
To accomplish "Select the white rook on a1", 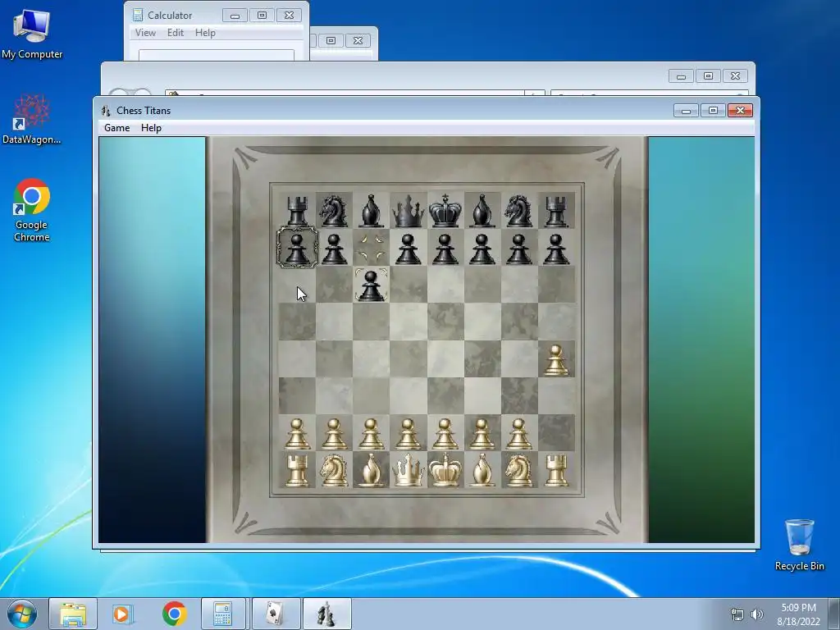I will pos(297,471).
